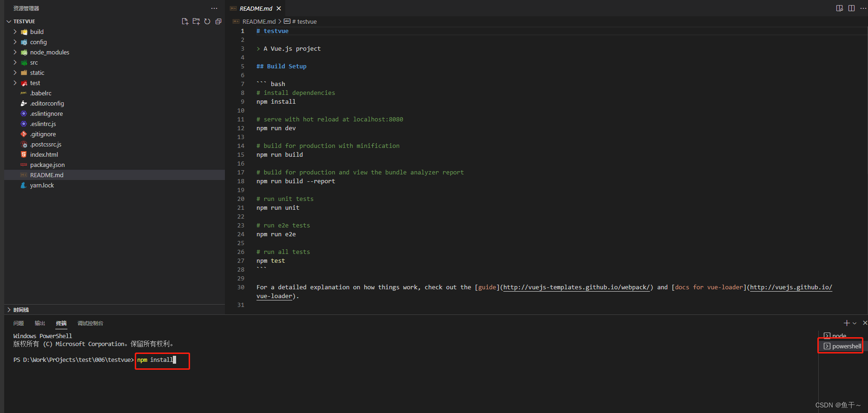The height and width of the screenshot is (413, 868).
Task: Click the 'npm run e2e' line
Action: pyautogui.click(x=276, y=234)
